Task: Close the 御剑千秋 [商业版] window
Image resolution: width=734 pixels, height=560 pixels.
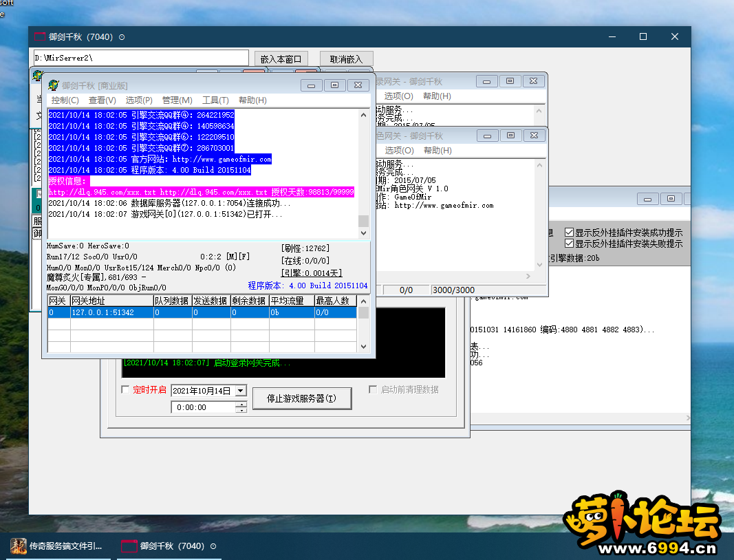Action: pyautogui.click(x=358, y=85)
